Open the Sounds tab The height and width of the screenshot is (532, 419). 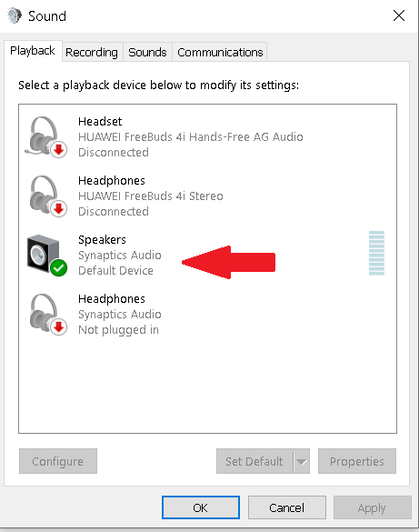147,52
